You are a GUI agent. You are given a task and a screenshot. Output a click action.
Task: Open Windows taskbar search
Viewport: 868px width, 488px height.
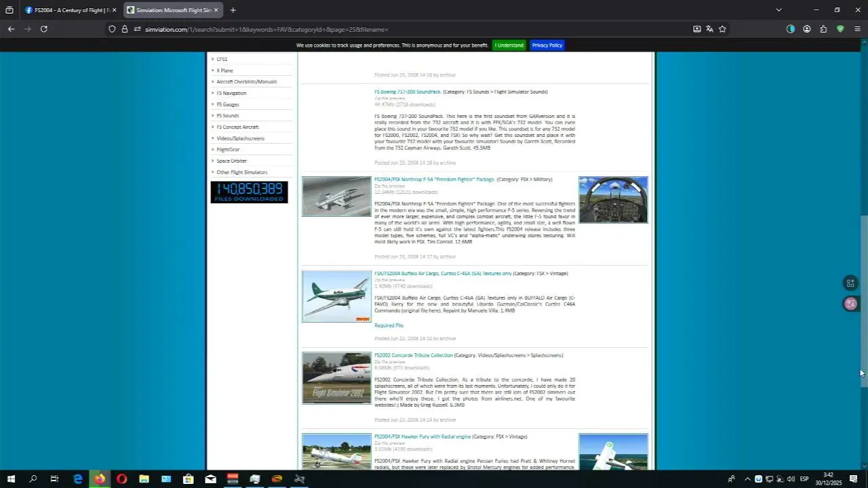click(x=33, y=479)
